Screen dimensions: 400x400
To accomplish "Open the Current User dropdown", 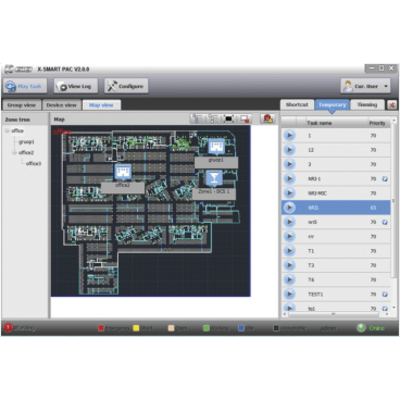I will tap(365, 86).
